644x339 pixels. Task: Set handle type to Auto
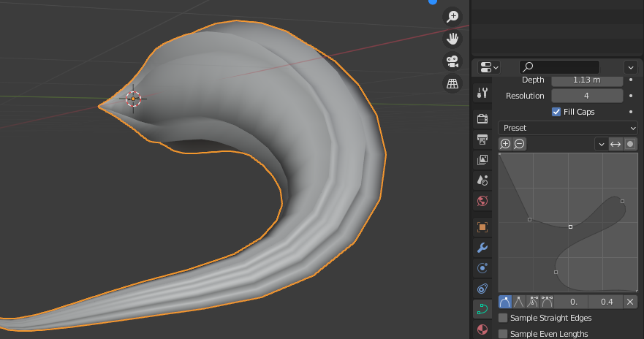coord(505,302)
